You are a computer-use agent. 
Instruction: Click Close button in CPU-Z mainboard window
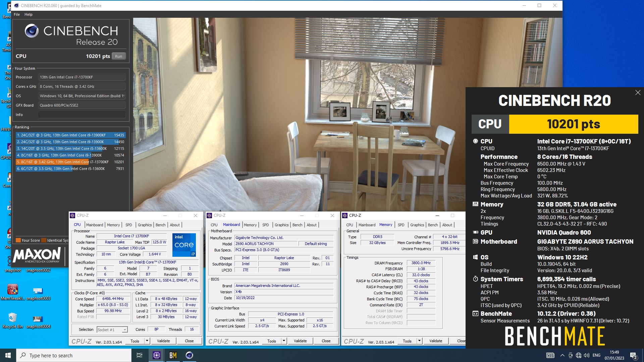pos(326,341)
